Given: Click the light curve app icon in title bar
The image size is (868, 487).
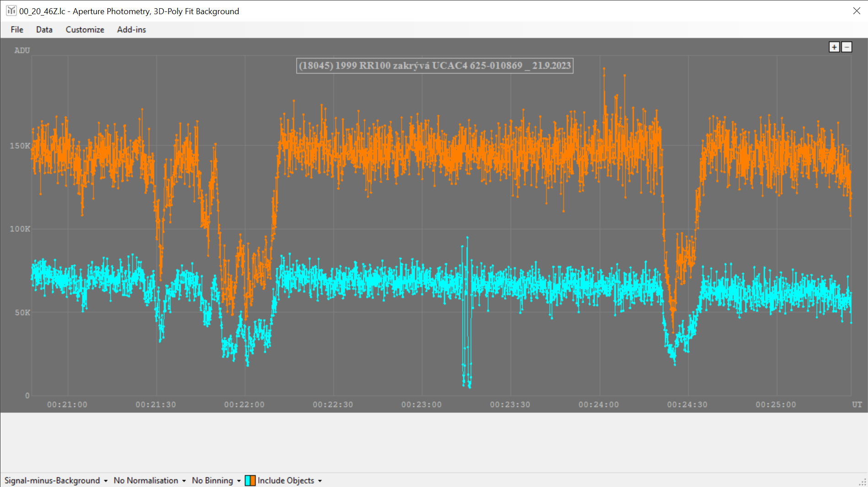Looking at the screenshot, I should tap(11, 11).
